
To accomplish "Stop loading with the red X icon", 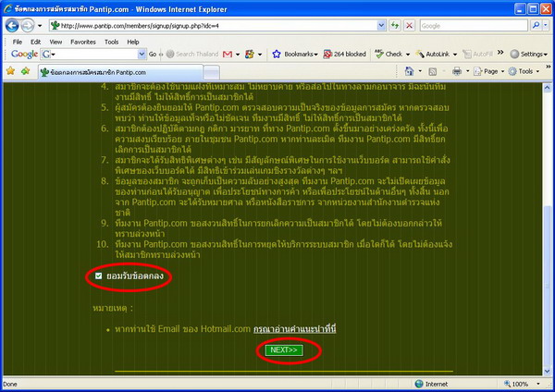I will (409, 26).
